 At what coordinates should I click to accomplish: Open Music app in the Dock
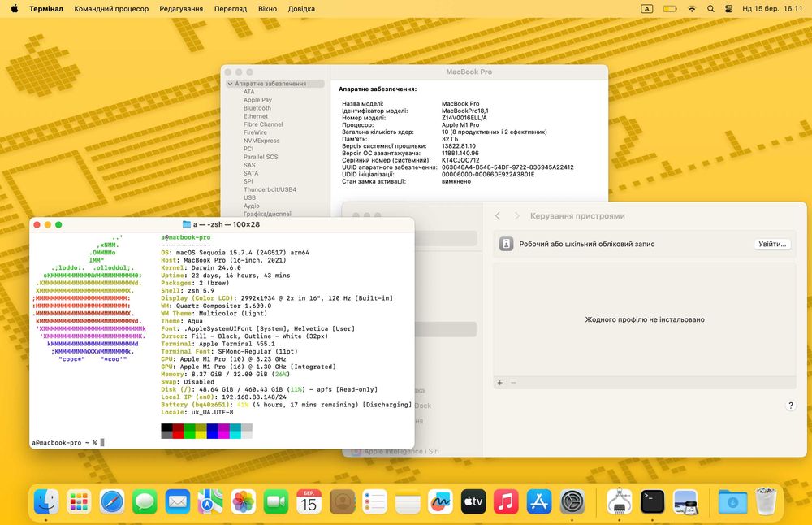[x=506, y=501]
